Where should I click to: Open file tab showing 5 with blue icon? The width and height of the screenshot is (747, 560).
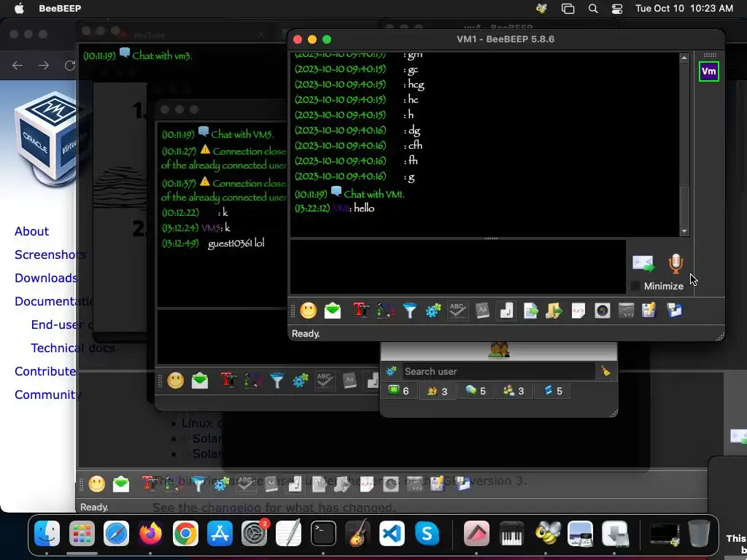[x=552, y=391]
